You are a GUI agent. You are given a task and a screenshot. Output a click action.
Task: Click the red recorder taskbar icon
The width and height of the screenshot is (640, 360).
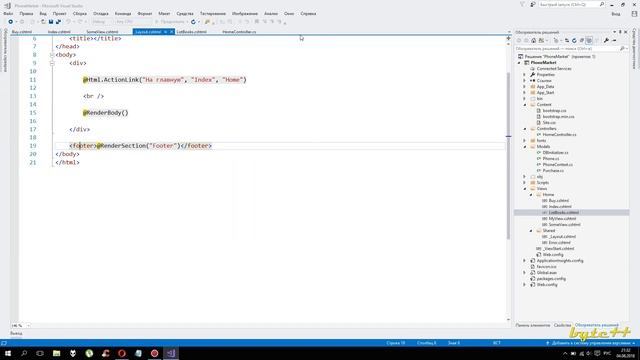click(x=154, y=353)
